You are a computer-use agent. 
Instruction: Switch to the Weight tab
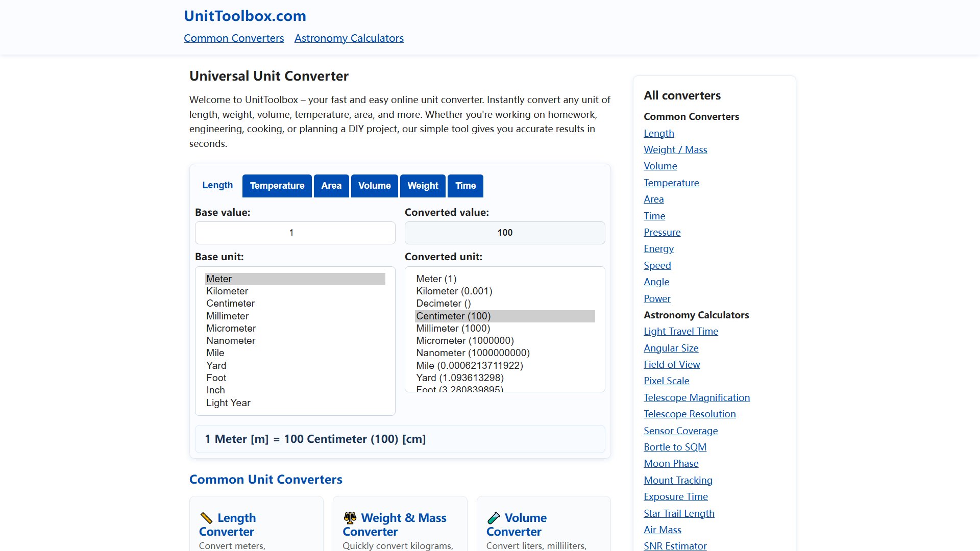[423, 186]
